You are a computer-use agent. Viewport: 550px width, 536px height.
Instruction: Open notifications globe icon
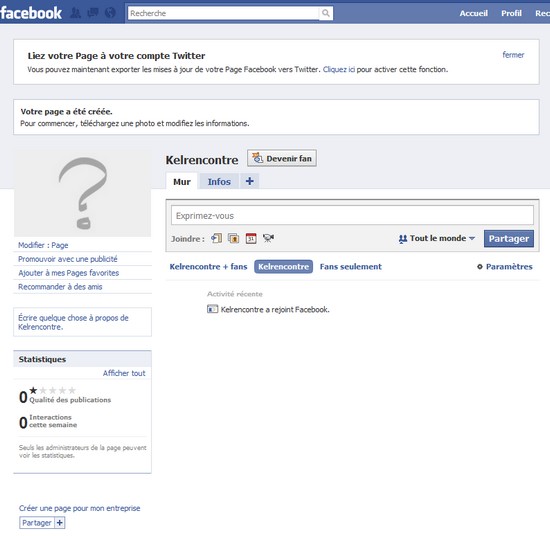tap(110, 13)
